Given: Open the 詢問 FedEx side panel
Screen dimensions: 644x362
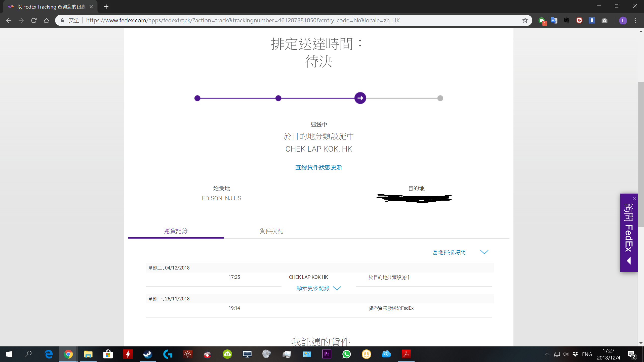Looking at the screenshot, I should pos(629,228).
